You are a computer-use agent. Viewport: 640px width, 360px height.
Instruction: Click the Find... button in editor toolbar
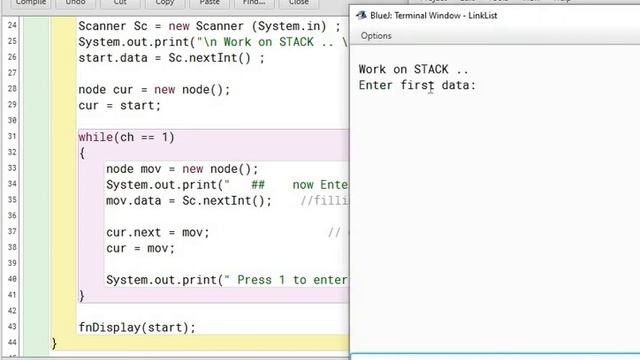(254, 3)
